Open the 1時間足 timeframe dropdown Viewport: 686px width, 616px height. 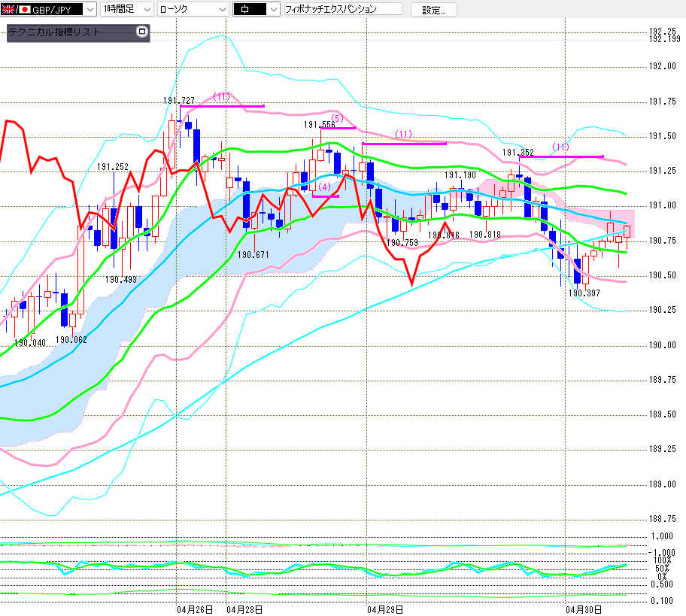tap(127, 9)
